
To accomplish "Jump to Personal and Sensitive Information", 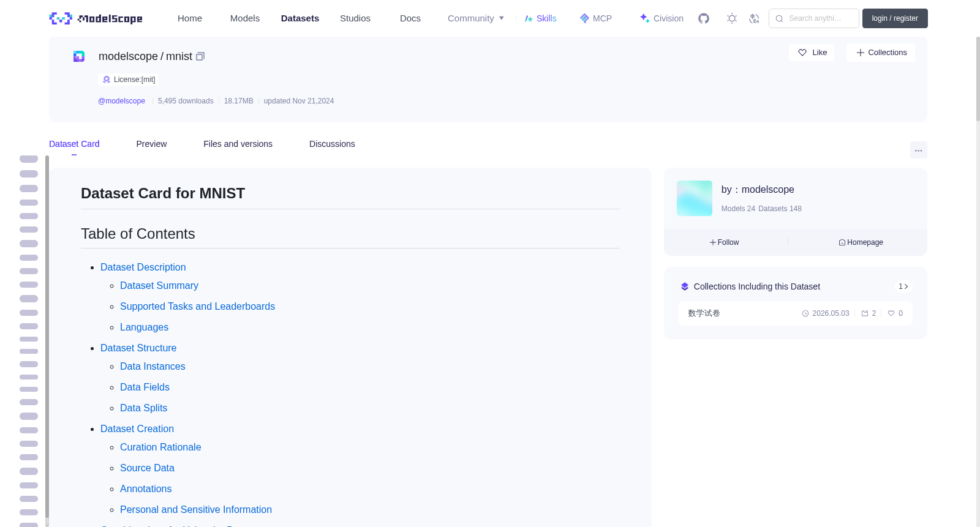I will click(x=196, y=509).
